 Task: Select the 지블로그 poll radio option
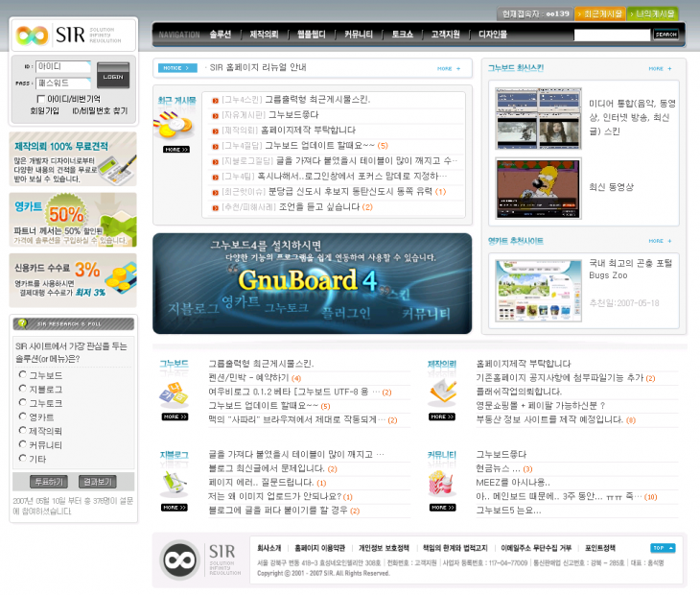[22, 388]
